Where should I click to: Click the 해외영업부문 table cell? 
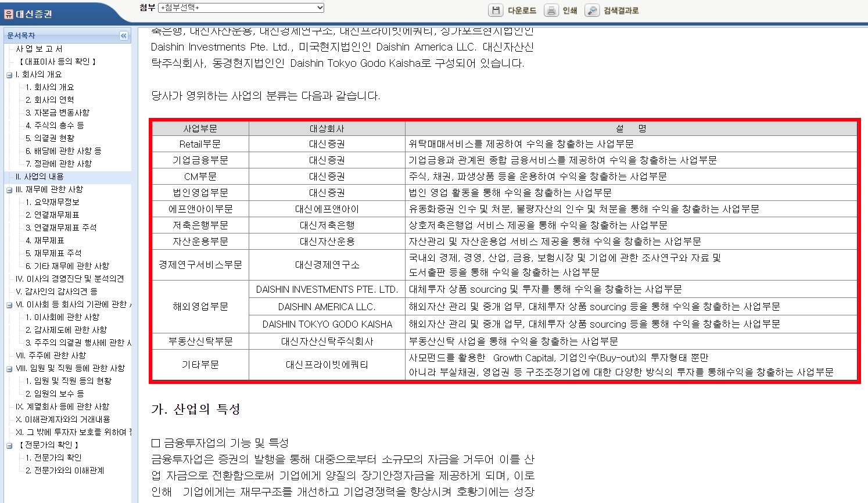click(x=200, y=307)
